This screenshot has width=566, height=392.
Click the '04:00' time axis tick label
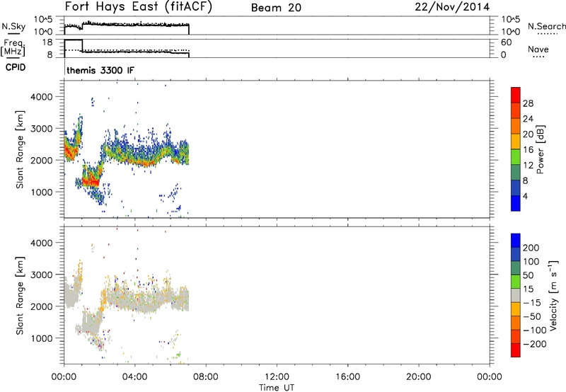(134, 377)
